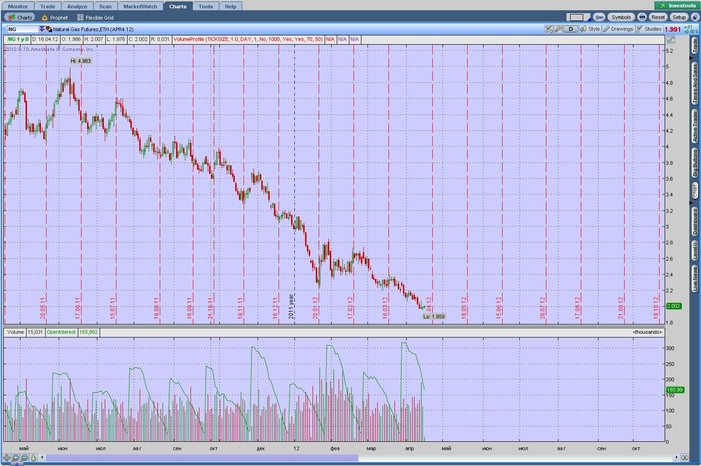The height and width of the screenshot is (466, 701).
Task: Click the third magnifier icon at bottom-left
Action: (24, 458)
